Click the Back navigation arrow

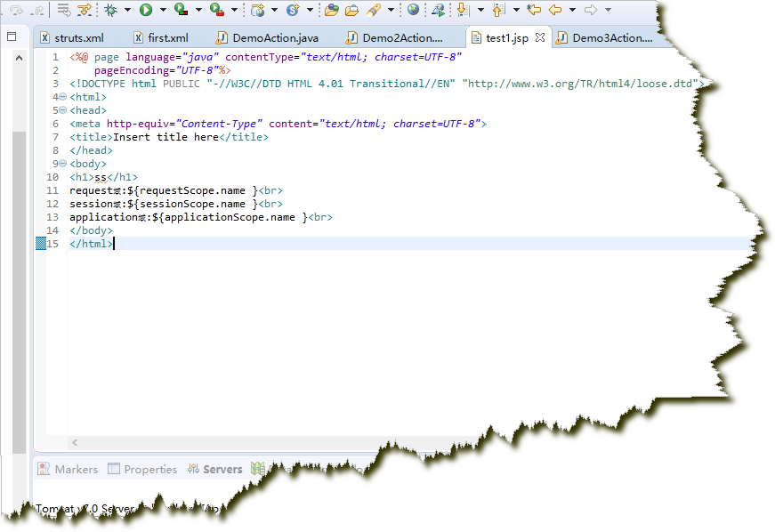(x=555, y=11)
